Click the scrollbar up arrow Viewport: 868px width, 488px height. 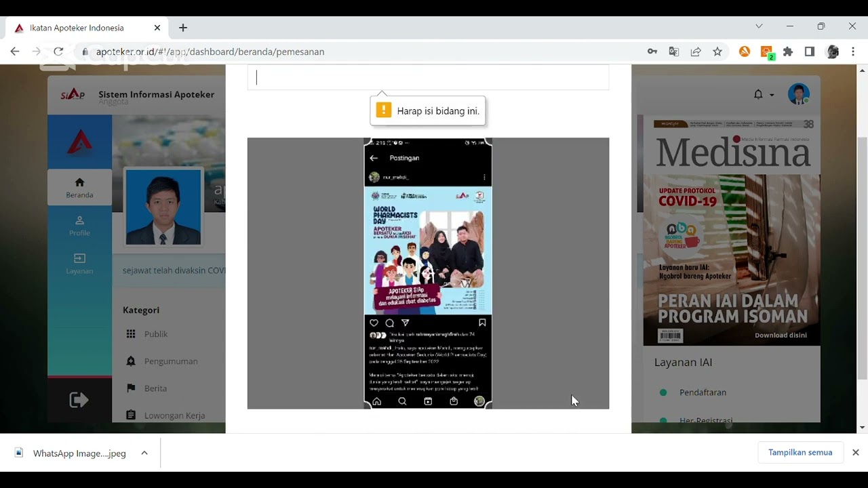click(863, 70)
